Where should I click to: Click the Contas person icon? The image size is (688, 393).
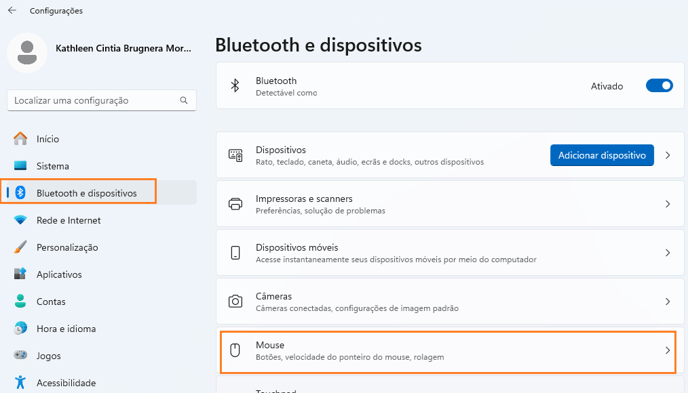click(x=20, y=301)
